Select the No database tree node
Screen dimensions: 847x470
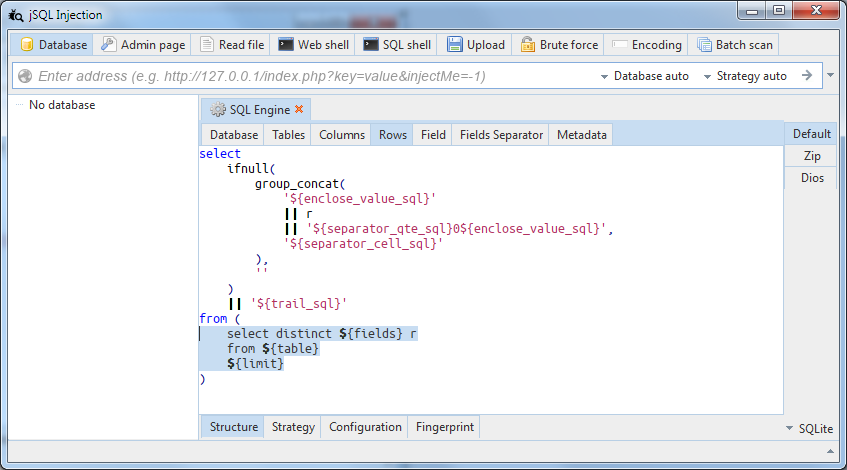62,105
